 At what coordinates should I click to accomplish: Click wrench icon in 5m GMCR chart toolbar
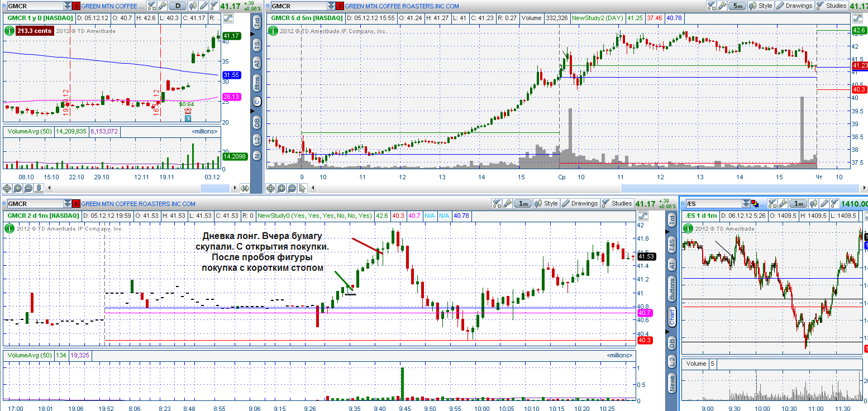pyautogui.click(x=722, y=6)
